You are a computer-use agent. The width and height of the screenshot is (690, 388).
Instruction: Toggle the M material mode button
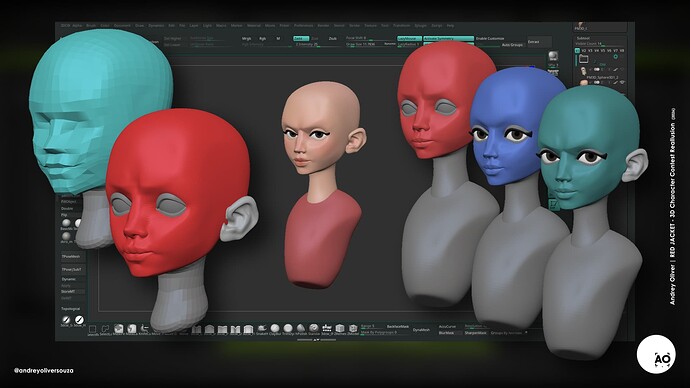(x=278, y=38)
